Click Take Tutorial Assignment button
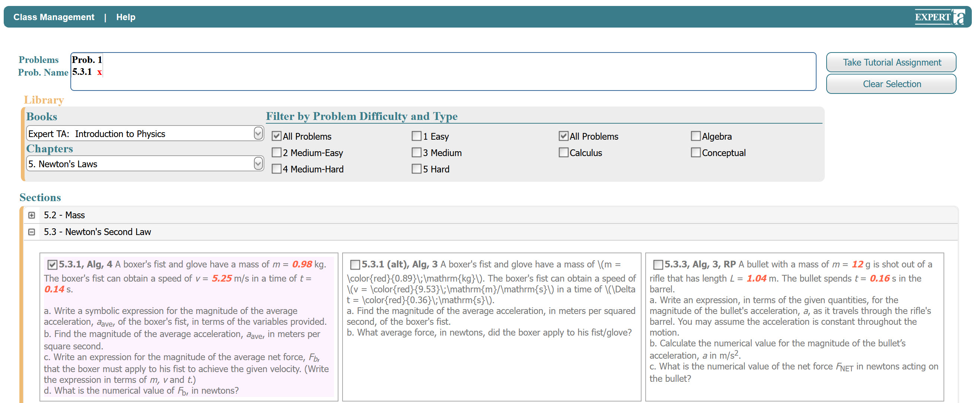Image resolution: width=980 pixels, height=403 pixels. [x=891, y=63]
